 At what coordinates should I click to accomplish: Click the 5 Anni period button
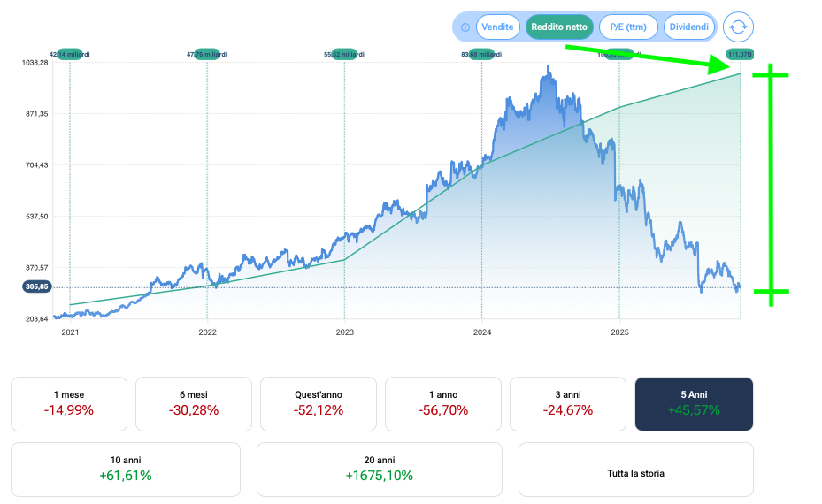click(694, 404)
